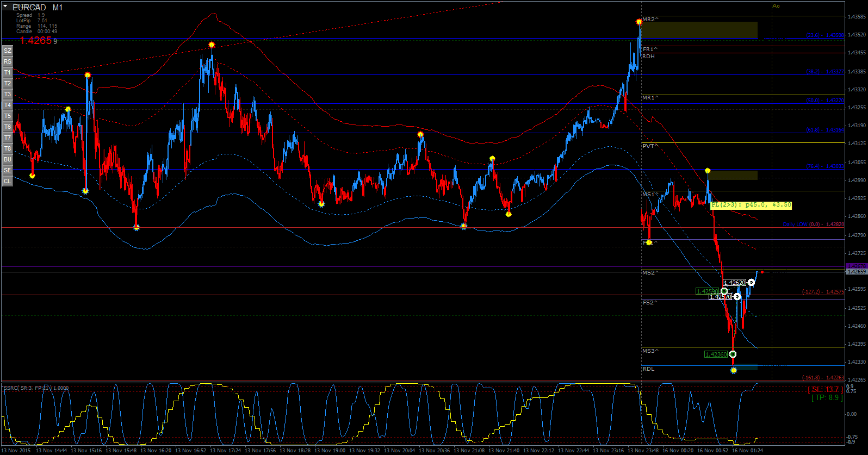The width and height of the screenshot is (868, 455).
Task: Click the Spread 1.9 info line
Action: [30, 15]
